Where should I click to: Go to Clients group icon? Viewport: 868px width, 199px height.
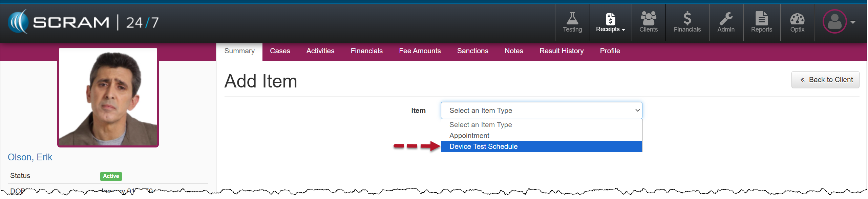click(648, 19)
